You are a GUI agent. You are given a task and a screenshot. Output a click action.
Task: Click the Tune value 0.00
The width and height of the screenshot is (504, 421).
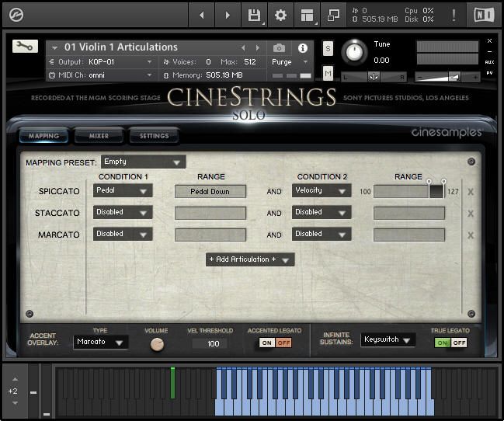pyautogui.click(x=381, y=60)
